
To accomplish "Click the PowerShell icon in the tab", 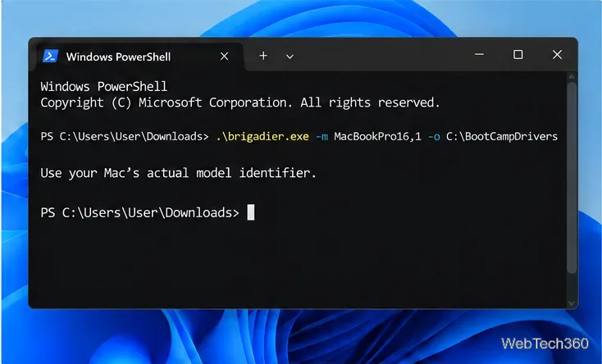I will click(x=50, y=56).
